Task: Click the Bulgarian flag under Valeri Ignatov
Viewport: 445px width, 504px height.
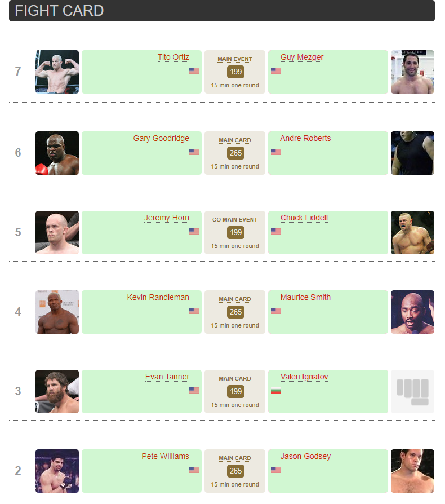Action: pos(275,391)
